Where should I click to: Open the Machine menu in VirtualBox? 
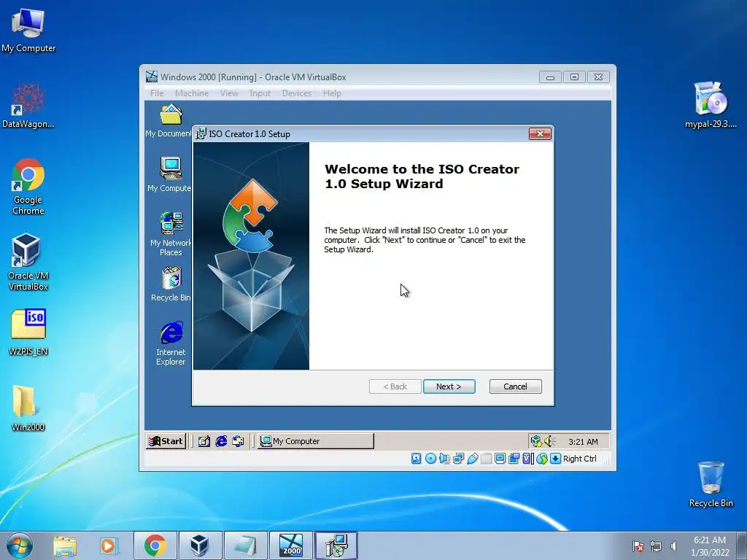tap(192, 93)
